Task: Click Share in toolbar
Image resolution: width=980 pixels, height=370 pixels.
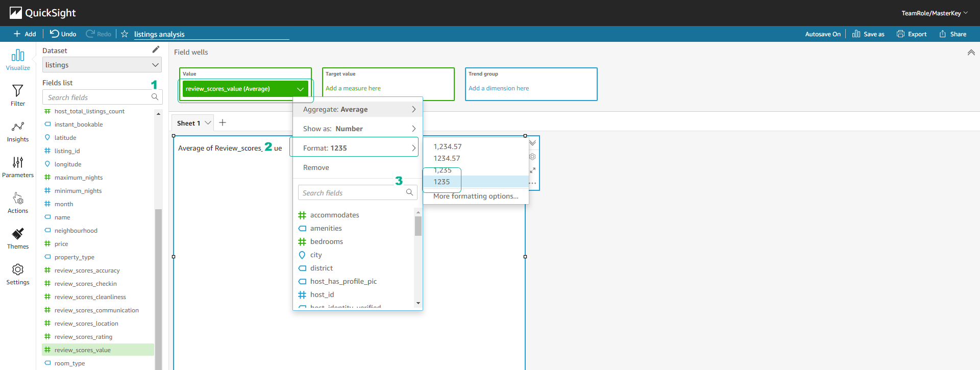Action: pyautogui.click(x=953, y=34)
